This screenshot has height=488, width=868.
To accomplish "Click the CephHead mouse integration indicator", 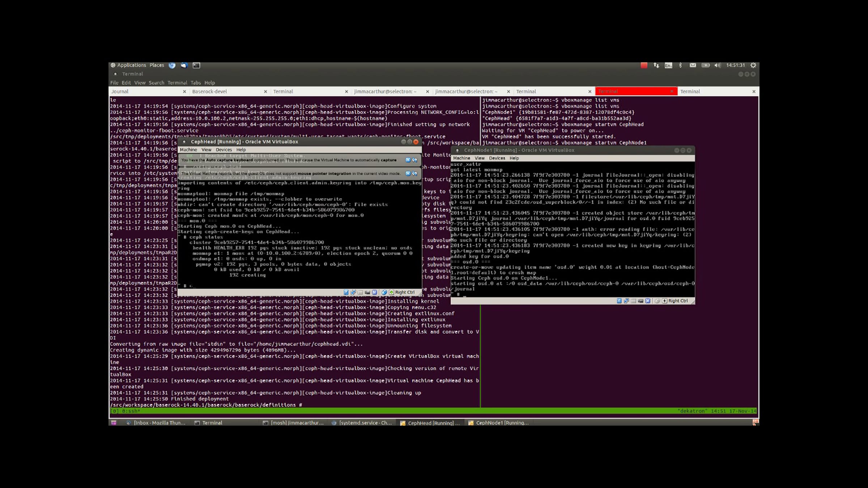I will 384,292.
